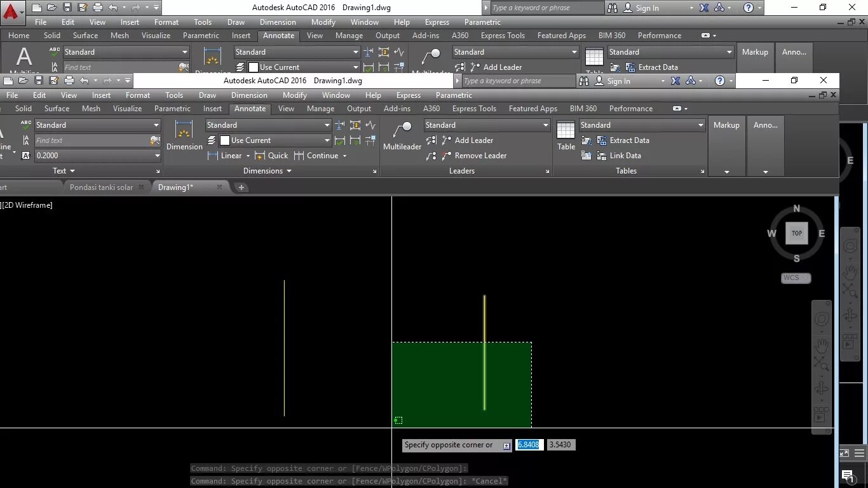Image resolution: width=868 pixels, height=488 pixels.
Task: Click the N compass direction on the ViewCube
Action: 797,209
